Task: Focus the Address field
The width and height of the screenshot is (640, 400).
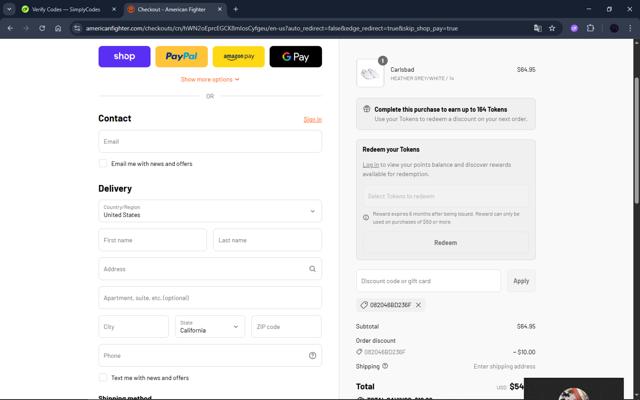Action: click(210, 269)
